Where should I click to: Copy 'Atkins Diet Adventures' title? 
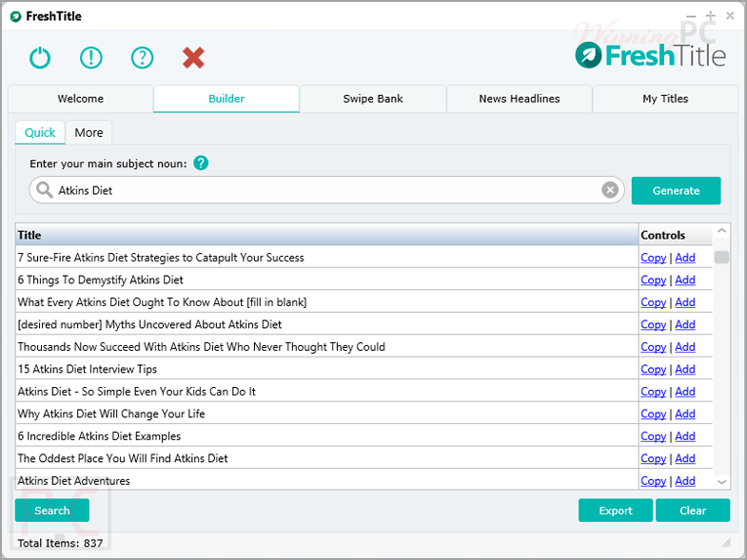point(653,481)
